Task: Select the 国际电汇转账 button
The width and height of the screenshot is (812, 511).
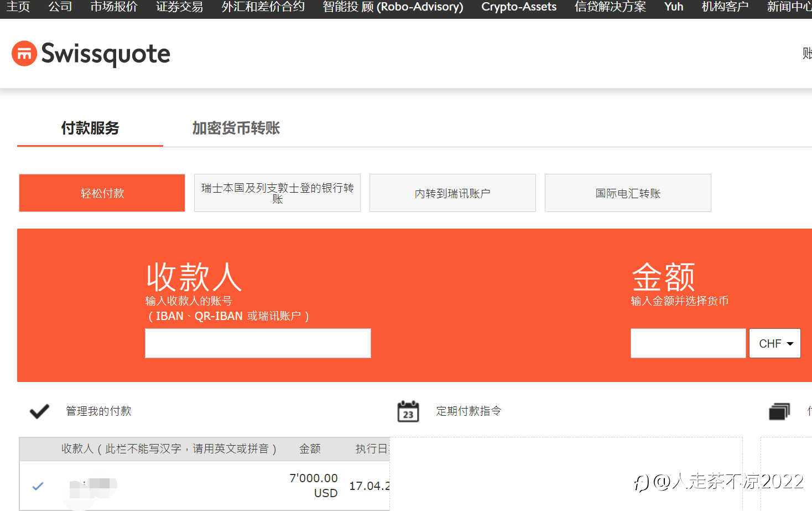Action: (x=628, y=193)
